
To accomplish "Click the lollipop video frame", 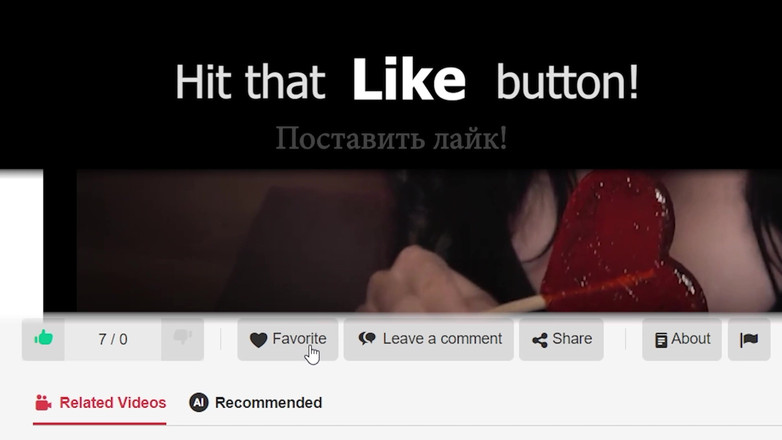I will point(429,241).
